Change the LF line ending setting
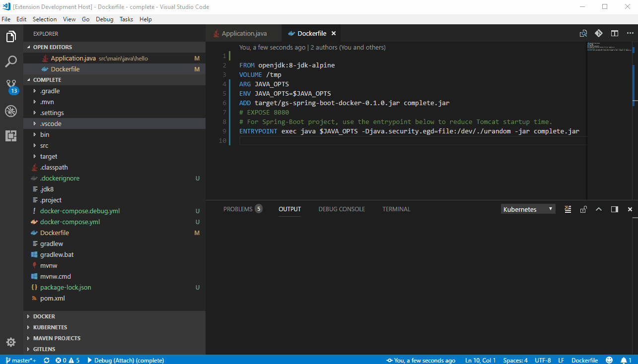The width and height of the screenshot is (638, 364). 561,360
